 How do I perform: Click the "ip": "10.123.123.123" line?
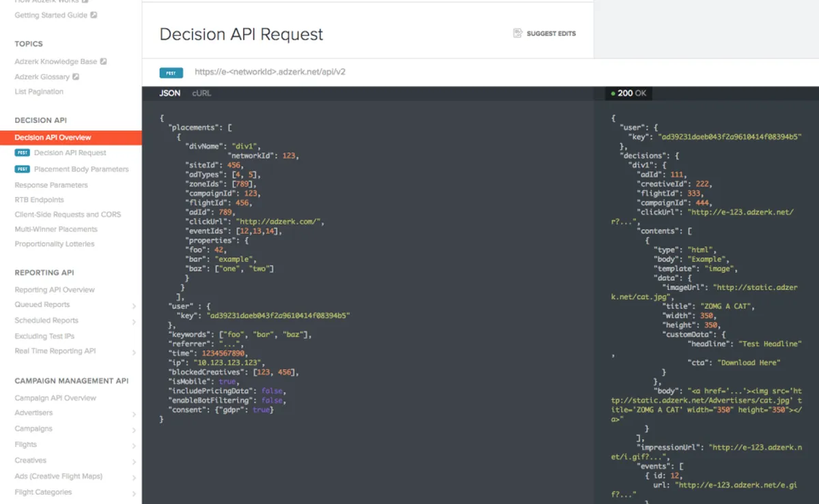(x=216, y=363)
